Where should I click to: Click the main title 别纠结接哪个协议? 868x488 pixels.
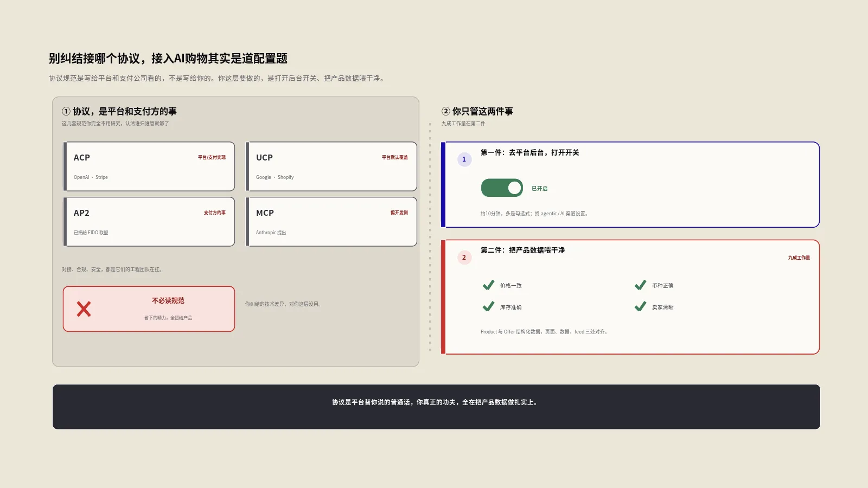pos(168,59)
